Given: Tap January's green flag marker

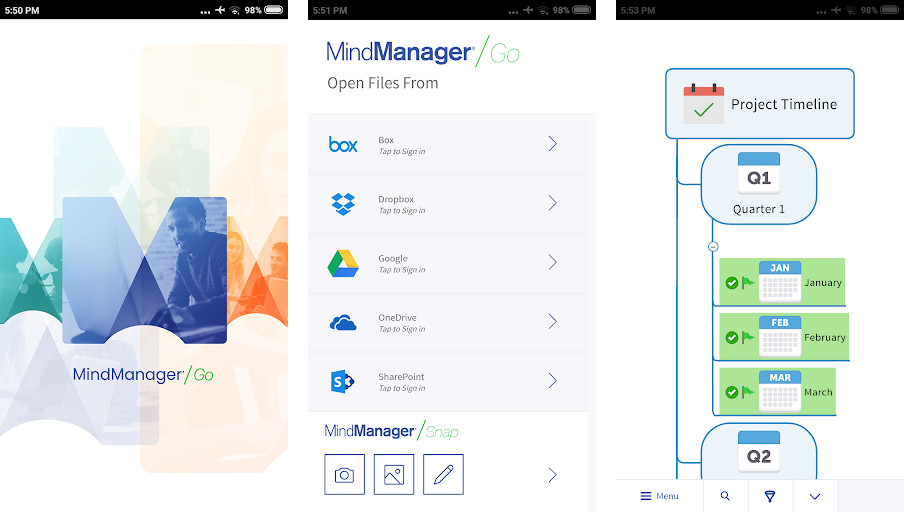Looking at the screenshot, I should (x=748, y=283).
